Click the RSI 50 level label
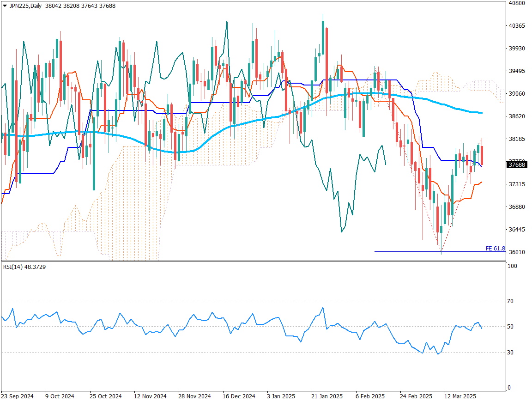 tap(511, 327)
